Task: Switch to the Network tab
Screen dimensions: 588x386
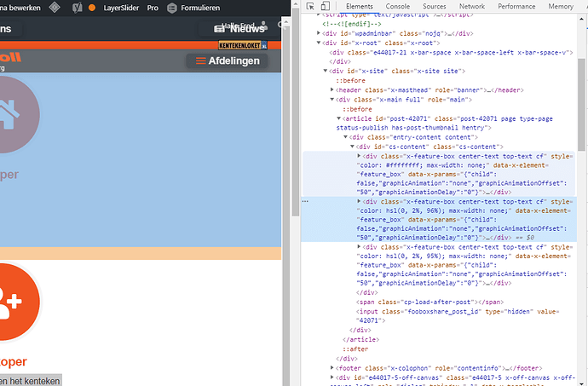Action: [x=472, y=6]
